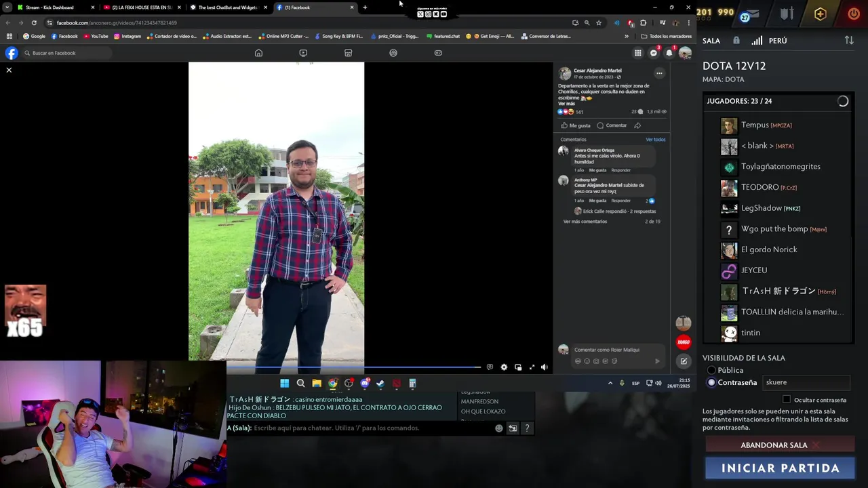The height and width of the screenshot is (488, 868).
Task: Open Dota mail inbox with 27 badge
Action: click(751, 14)
